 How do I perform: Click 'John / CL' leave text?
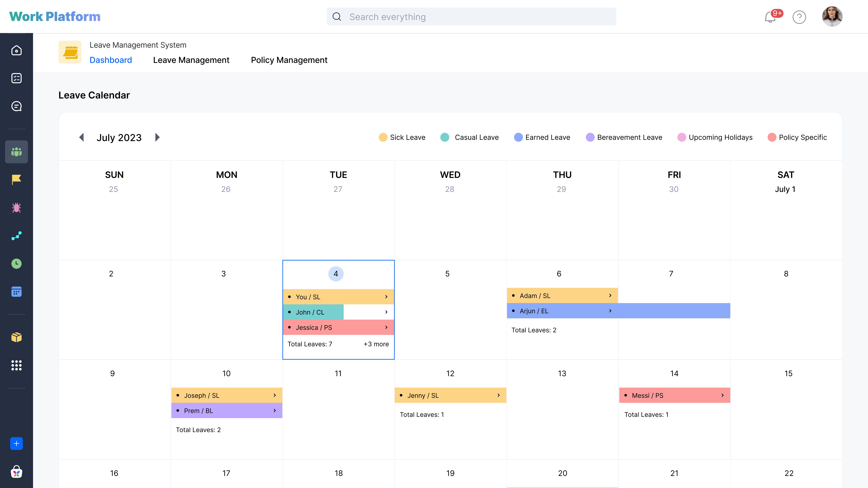click(x=310, y=312)
